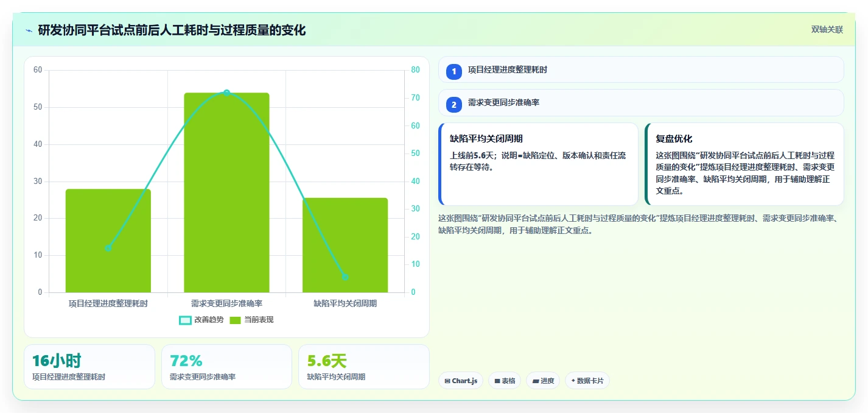Click the number 1 badge
The width and height of the screenshot is (868, 413).
453,72
